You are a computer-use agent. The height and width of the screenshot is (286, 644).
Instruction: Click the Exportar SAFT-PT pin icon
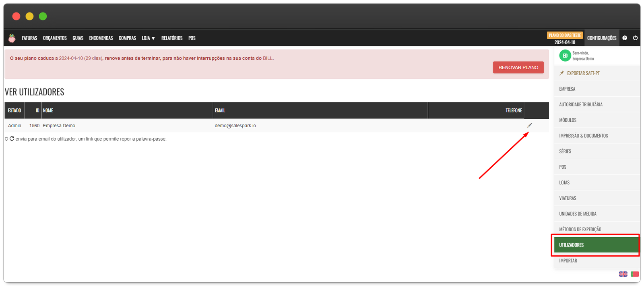point(562,73)
